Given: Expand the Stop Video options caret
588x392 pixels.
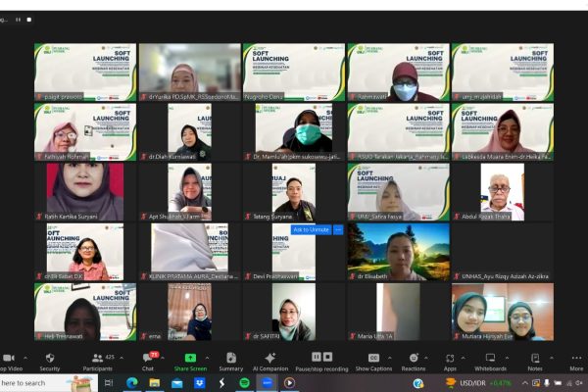Looking at the screenshot, I should click(x=25, y=359).
